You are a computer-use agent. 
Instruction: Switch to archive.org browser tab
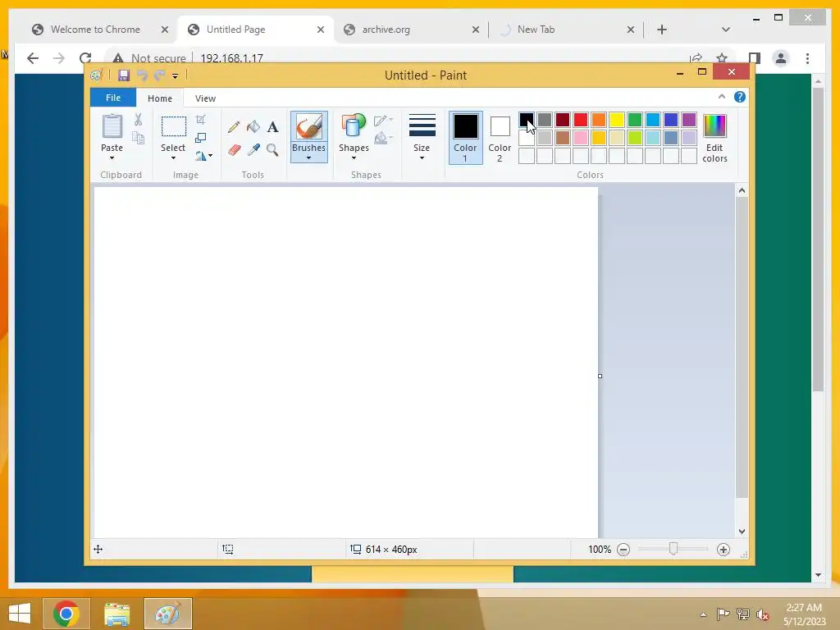click(x=386, y=30)
